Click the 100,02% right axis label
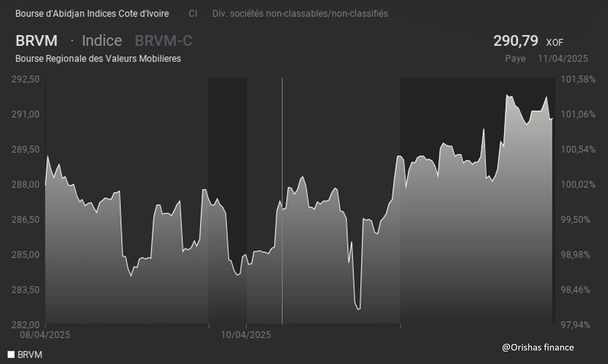 [x=578, y=185]
